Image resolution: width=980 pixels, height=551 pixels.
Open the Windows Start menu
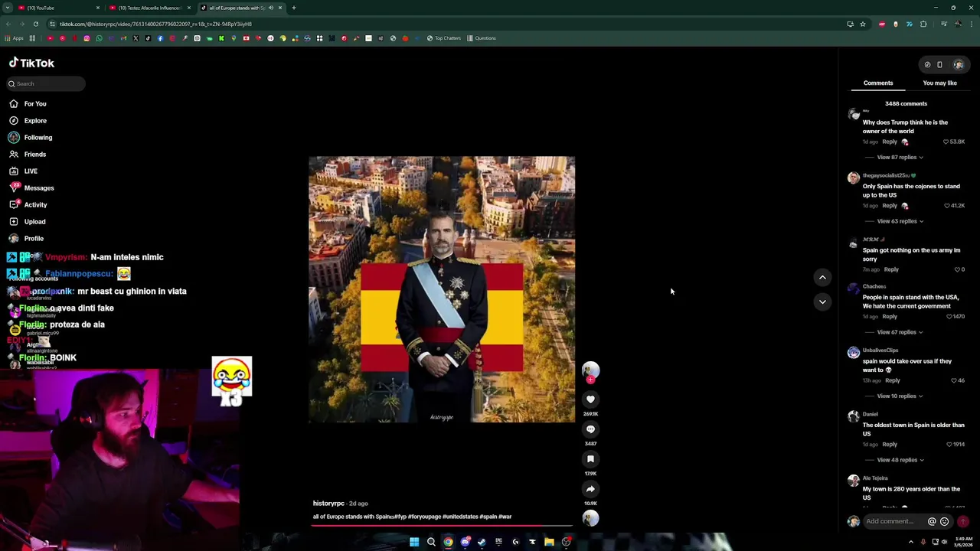click(x=414, y=542)
